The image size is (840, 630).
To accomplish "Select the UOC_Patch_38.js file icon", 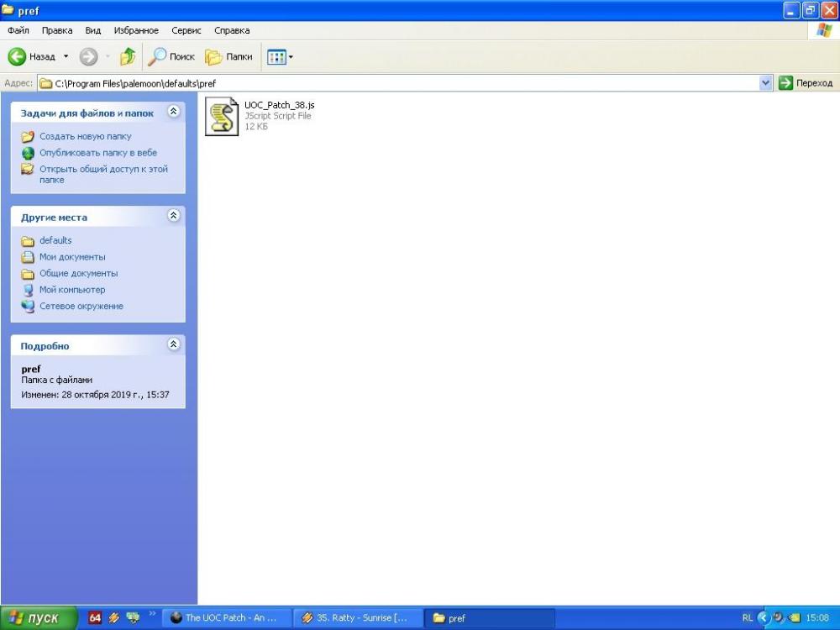I will [x=222, y=116].
